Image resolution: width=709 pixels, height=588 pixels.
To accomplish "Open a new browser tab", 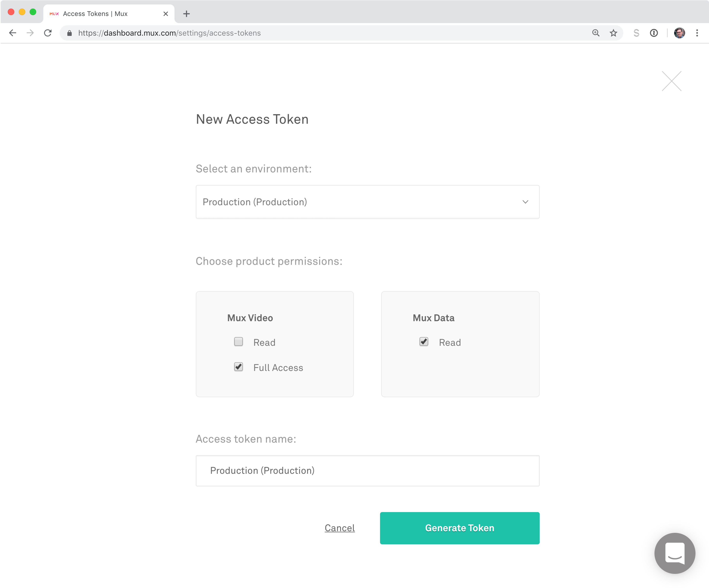I will (186, 14).
